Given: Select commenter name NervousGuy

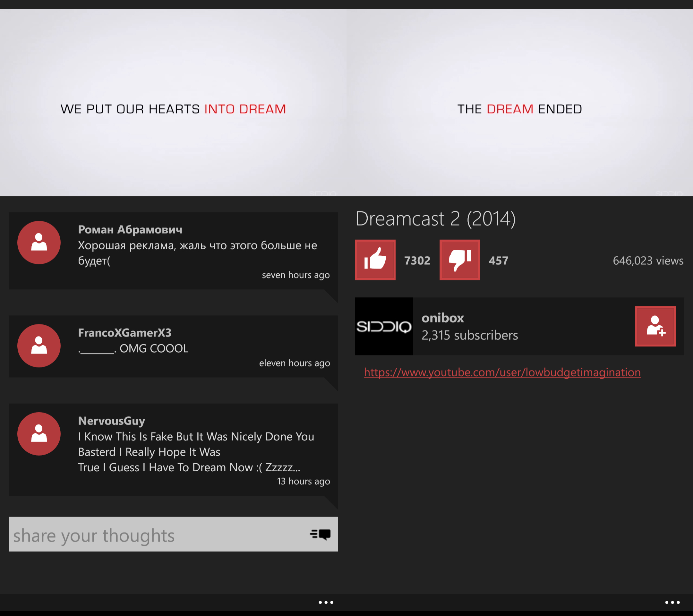Looking at the screenshot, I should point(112,421).
